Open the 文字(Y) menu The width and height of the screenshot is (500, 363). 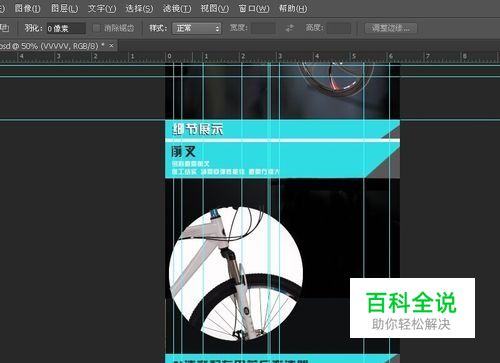102,8
